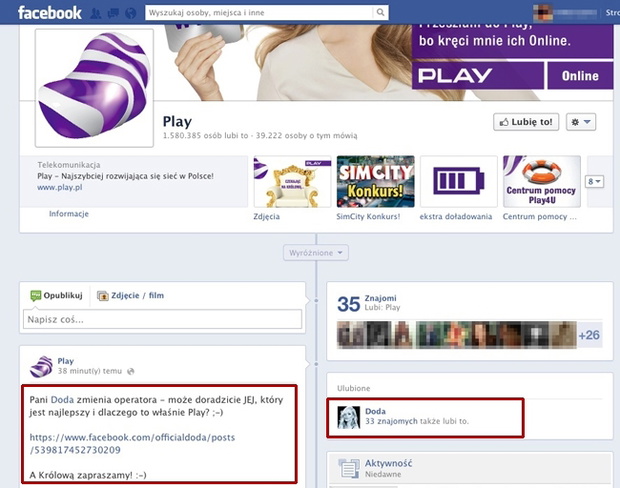Viewport: 620px width, 488px height.
Task: Open the Informacje link
Action: coord(69,214)
